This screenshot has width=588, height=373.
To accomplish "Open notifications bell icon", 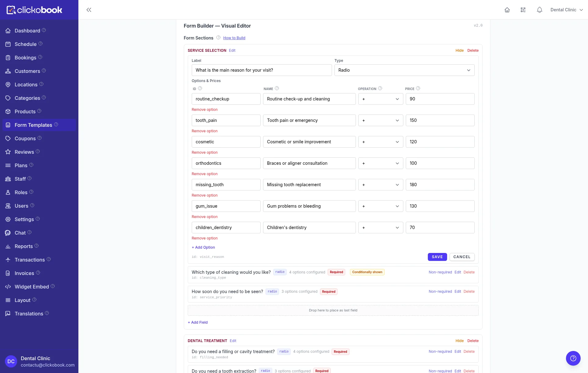I will pyautogui.click(x=540, y=10).
